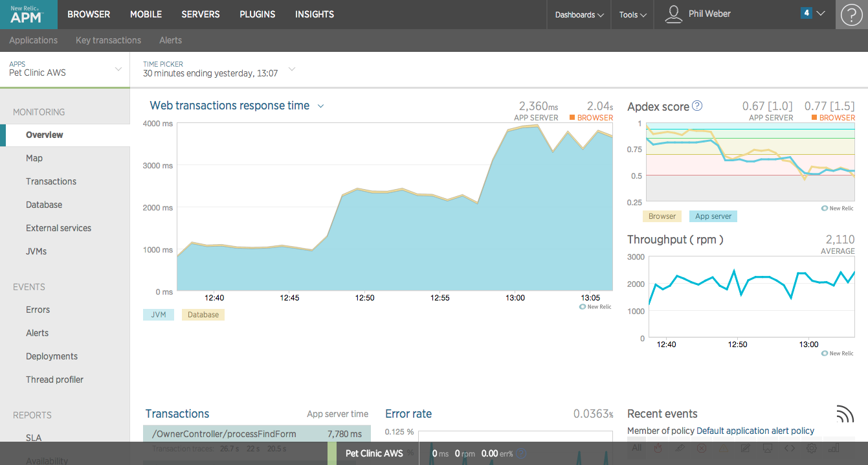Viewport: 868px width, 465px height.
Task: Filter recent events by code brackets icon
Action: (x=789, y=448)
